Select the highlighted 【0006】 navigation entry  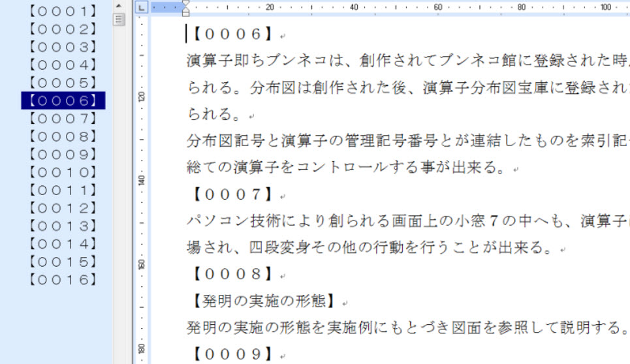pyautogui.click(x=63, y=100)
